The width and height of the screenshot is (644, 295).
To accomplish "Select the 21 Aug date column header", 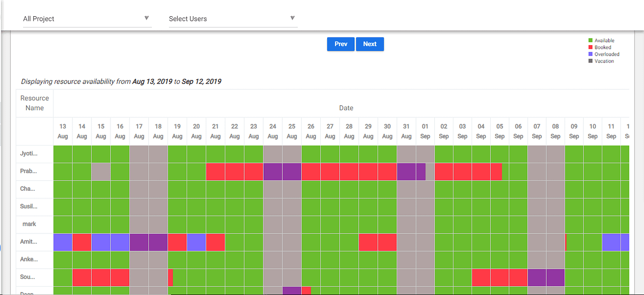I will [215, 131].
